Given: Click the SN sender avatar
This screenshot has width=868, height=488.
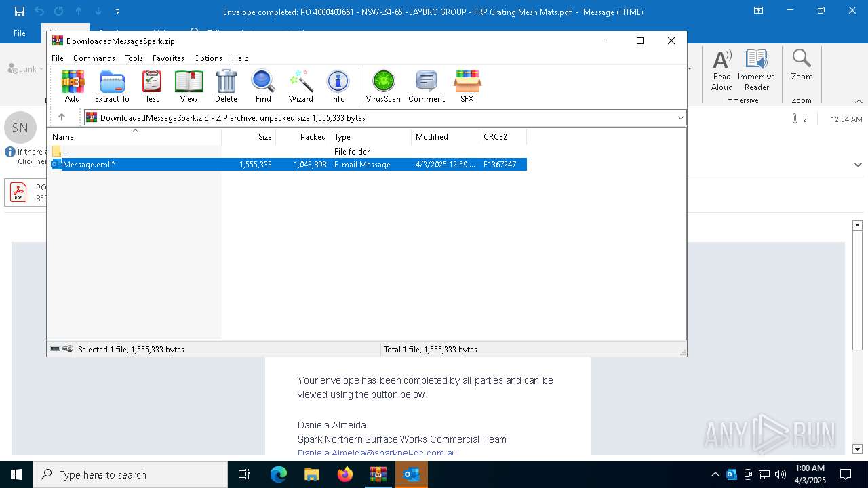Looking at the screenshot, I should 20,127.
